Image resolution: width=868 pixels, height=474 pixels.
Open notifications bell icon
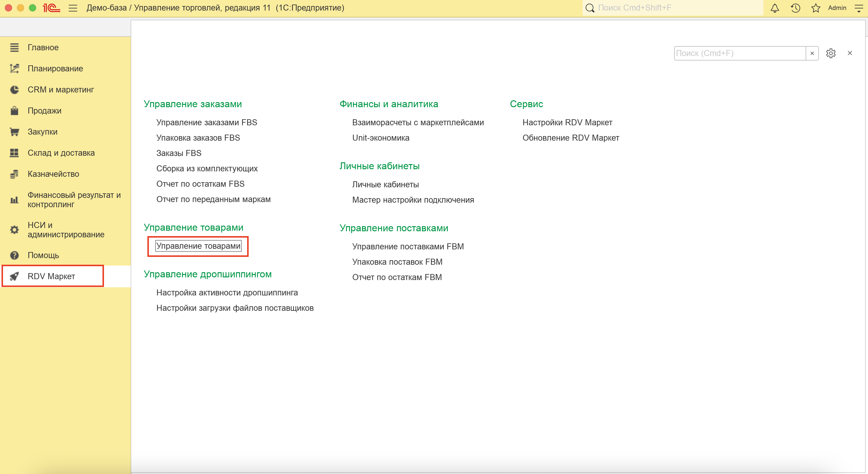coord(775,8)
